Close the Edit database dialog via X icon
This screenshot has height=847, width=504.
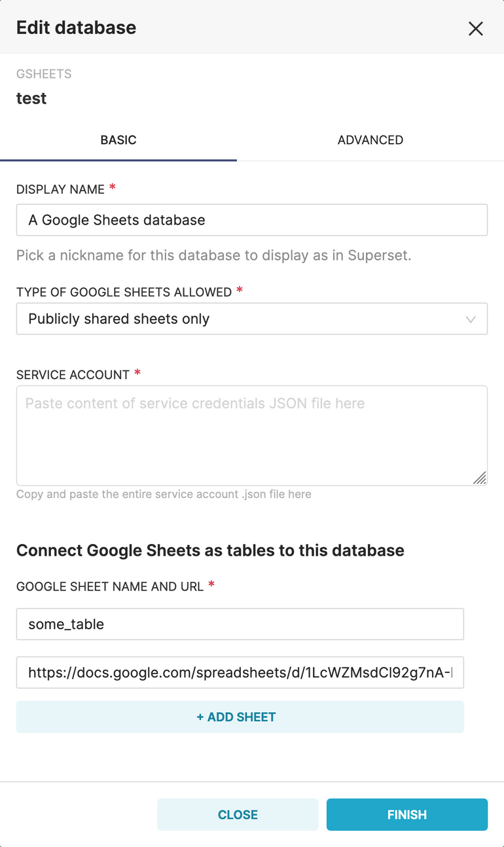(476, 28)
